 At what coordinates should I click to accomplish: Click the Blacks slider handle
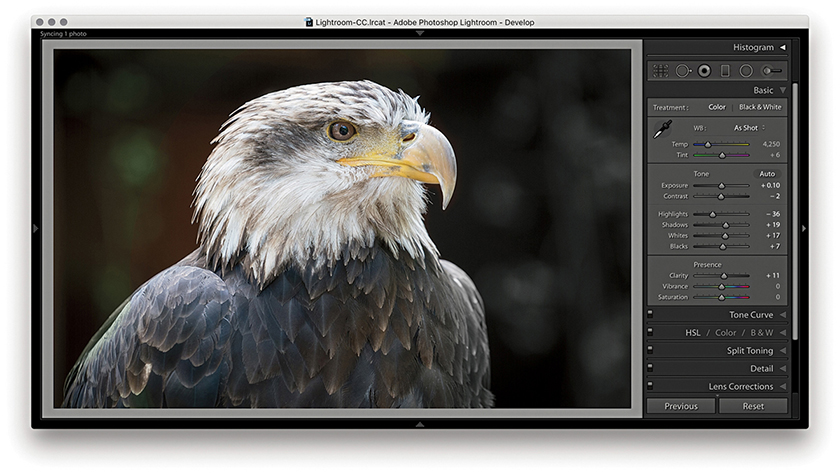click(x=723, y=246)
